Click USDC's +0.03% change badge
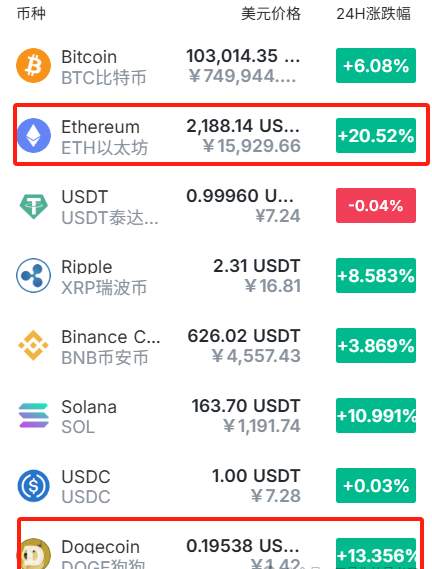This screenshot has width=432, height=569. coord(376,486)
